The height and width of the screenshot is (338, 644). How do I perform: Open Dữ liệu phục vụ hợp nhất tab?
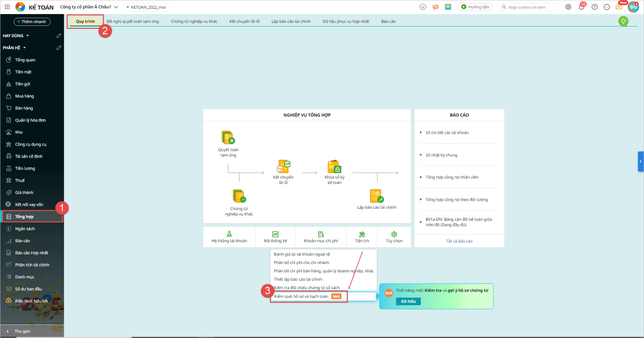(346, 21)
